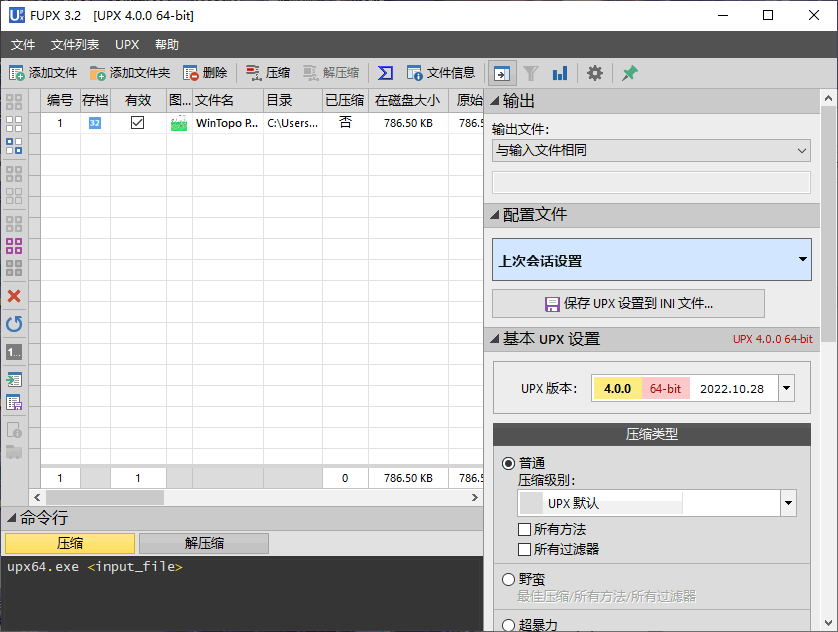Click the blue '32' archive badge in row 1
Viewport: 838px width, 632px height.
(x=95, y=123)
